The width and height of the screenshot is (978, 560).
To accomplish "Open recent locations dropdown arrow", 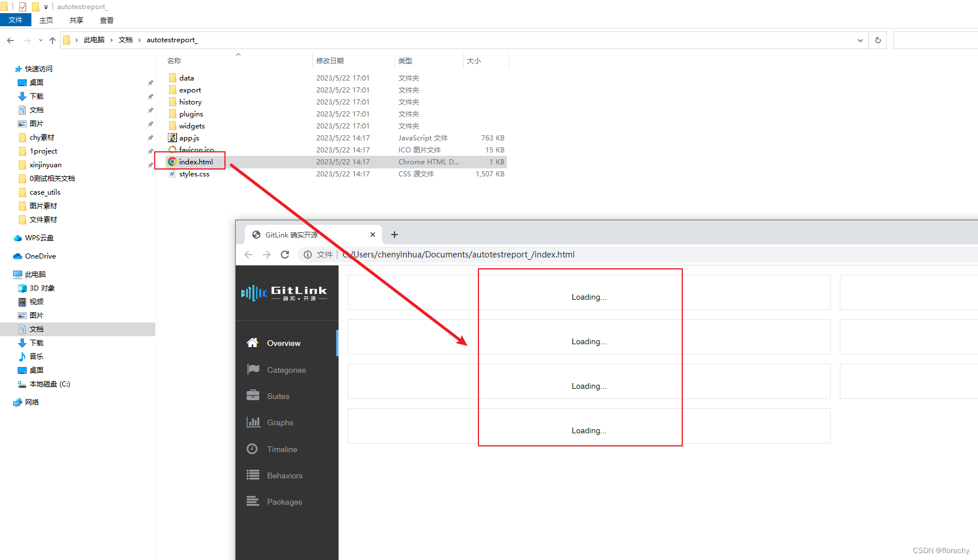I will click(x=41, y=40).
